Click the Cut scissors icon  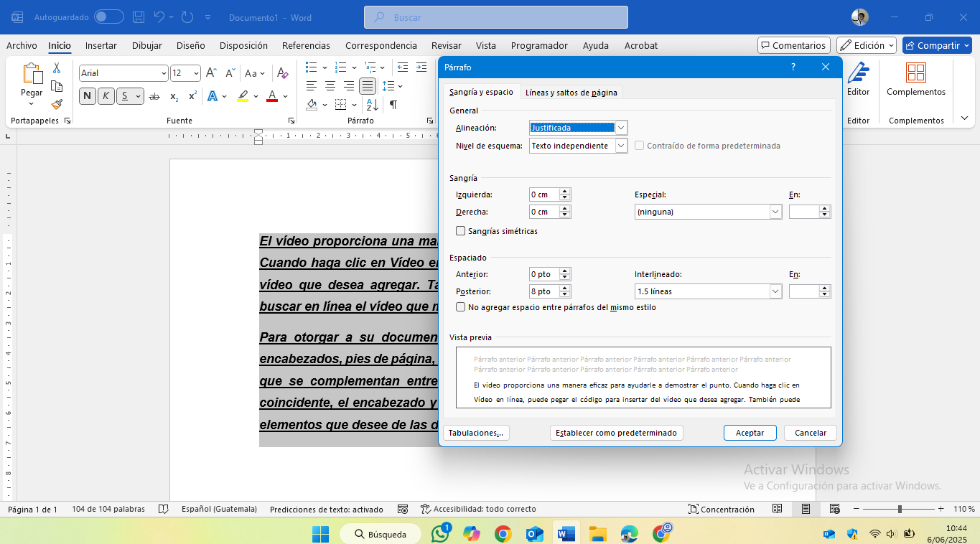point(57,68)
